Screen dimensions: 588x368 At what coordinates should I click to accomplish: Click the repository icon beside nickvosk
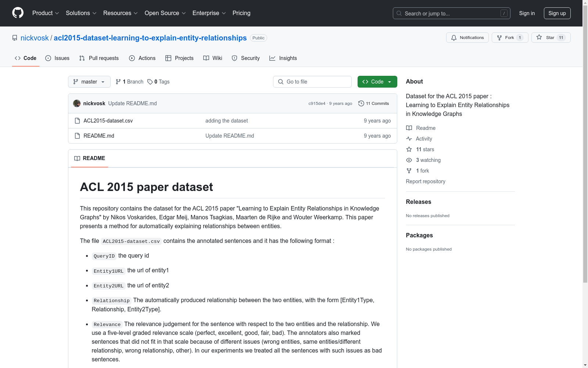[15, 38]
